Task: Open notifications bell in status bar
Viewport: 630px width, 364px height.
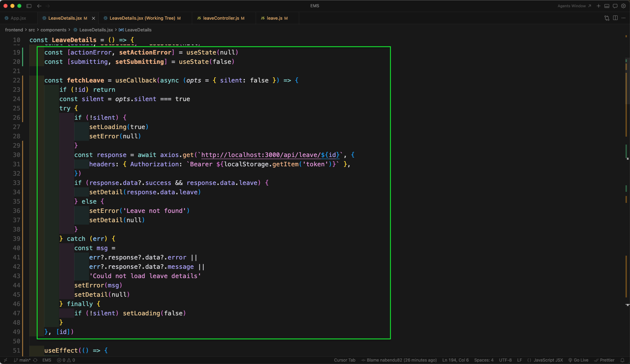Action: (x=622, y=360)
